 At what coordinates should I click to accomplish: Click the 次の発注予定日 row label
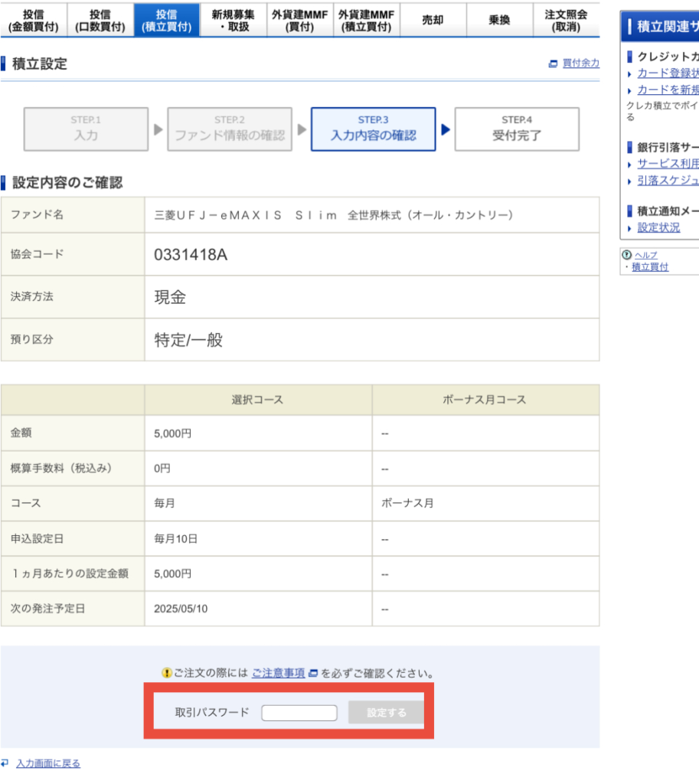[x=48, y=609]
